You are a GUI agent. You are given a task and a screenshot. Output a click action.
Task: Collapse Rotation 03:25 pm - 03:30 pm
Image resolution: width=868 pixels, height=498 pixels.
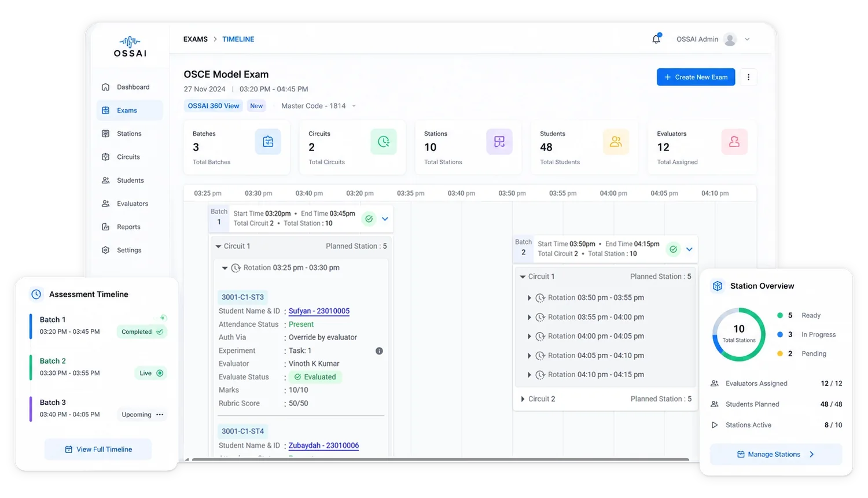point(225,268)
